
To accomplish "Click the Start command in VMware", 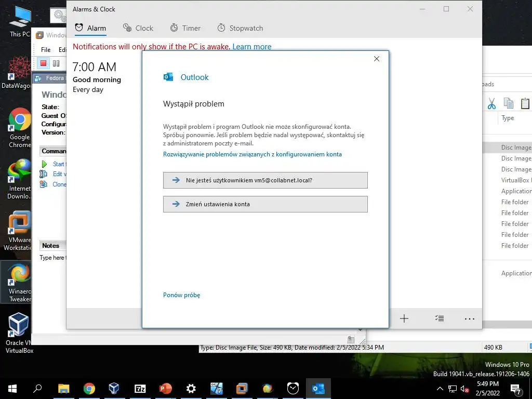I will 54,164.
